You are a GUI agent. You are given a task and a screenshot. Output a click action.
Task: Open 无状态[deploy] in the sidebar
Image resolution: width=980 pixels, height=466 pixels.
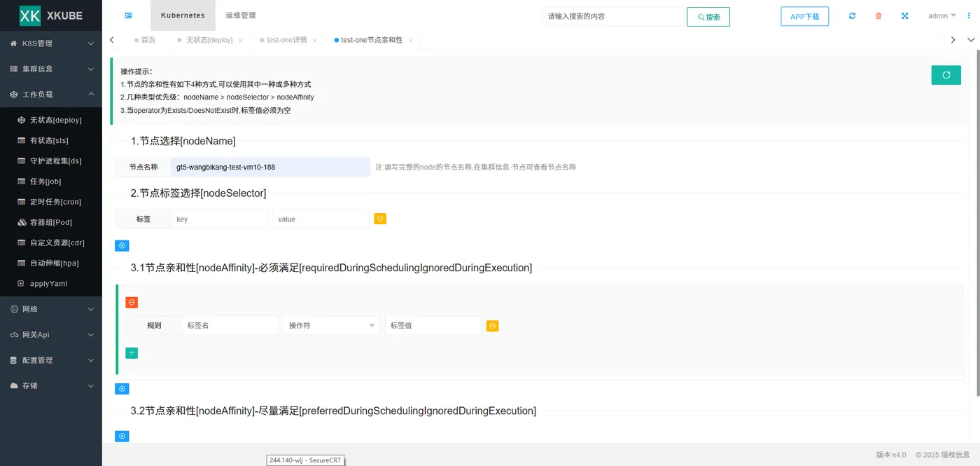pyautogui.click(x=51, y=120)
